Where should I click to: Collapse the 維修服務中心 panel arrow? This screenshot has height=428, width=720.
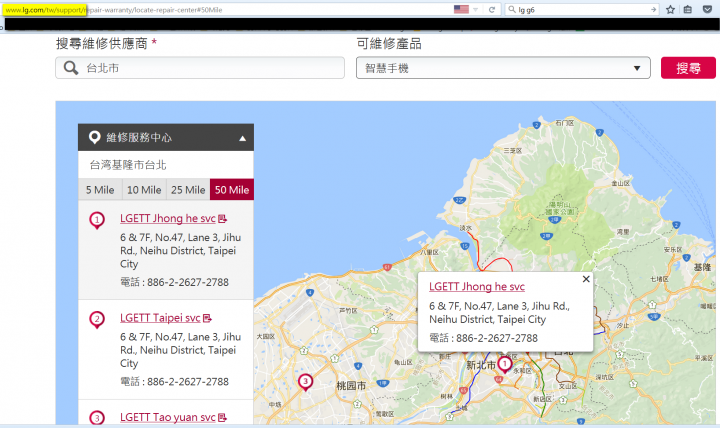click(242, 138)
